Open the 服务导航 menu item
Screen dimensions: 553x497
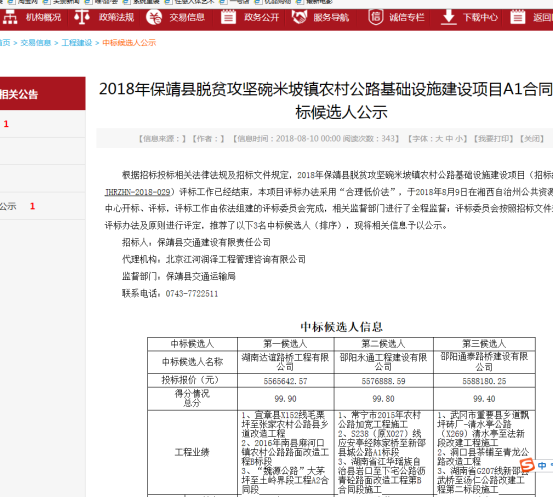click(331, 17)
